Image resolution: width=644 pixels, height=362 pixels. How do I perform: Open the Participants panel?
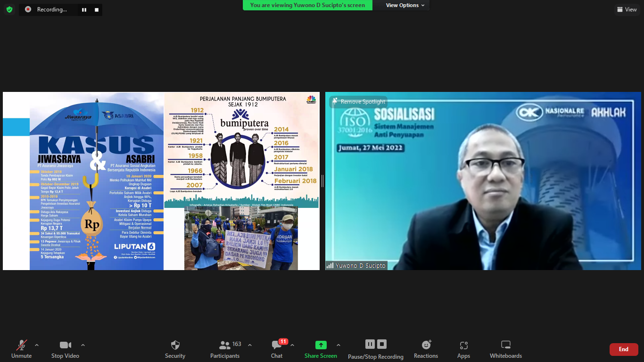(225, 349)
